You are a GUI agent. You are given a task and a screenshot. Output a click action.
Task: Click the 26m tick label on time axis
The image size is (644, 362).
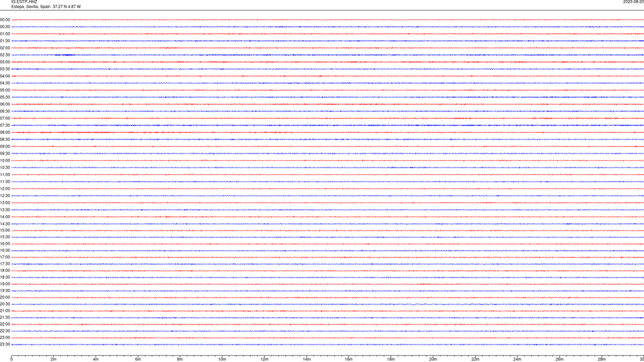tap(559, 359)
